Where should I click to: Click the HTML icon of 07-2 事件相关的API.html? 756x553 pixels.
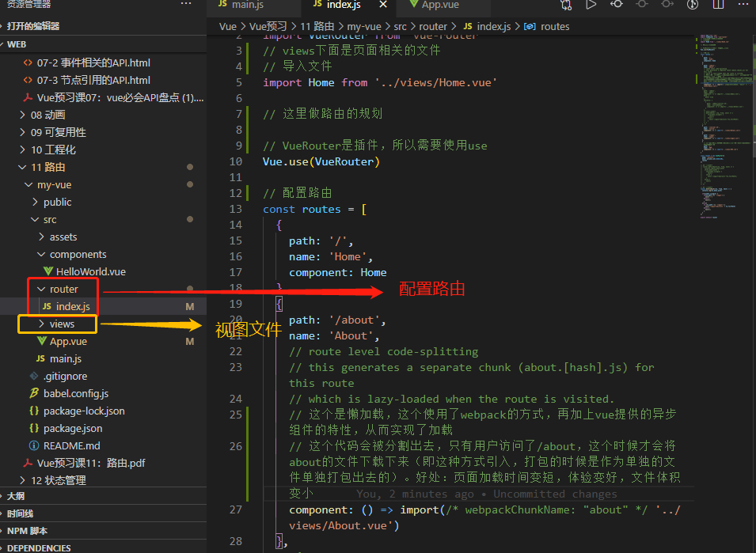pyautogui.click(x=28, y=62)
